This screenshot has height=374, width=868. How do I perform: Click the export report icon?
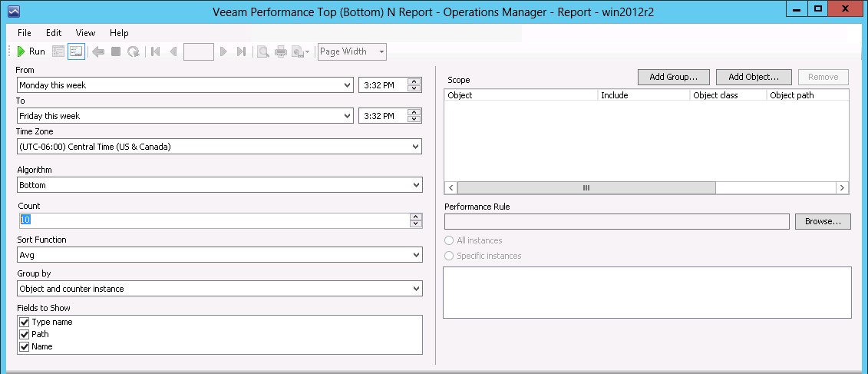click(301, 51)
